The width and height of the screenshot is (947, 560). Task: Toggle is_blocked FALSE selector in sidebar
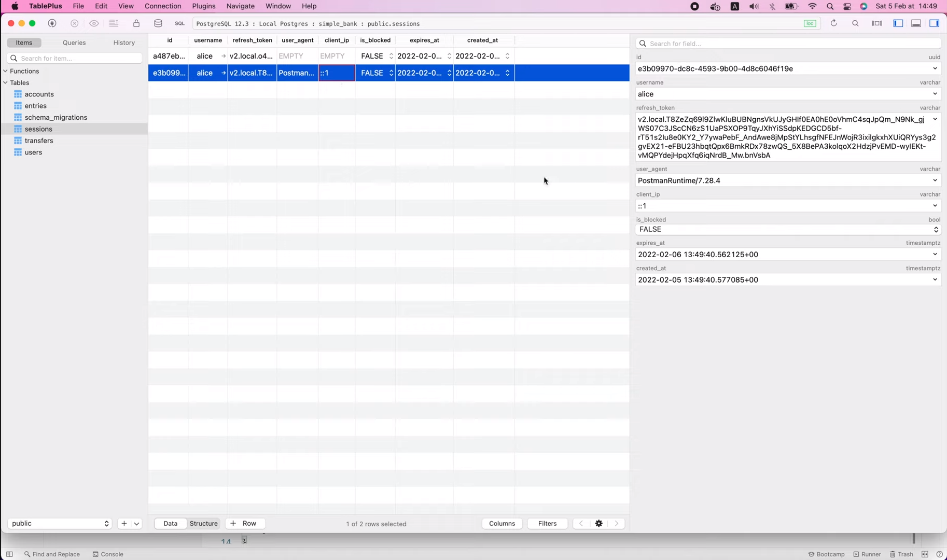pos(788,230)
